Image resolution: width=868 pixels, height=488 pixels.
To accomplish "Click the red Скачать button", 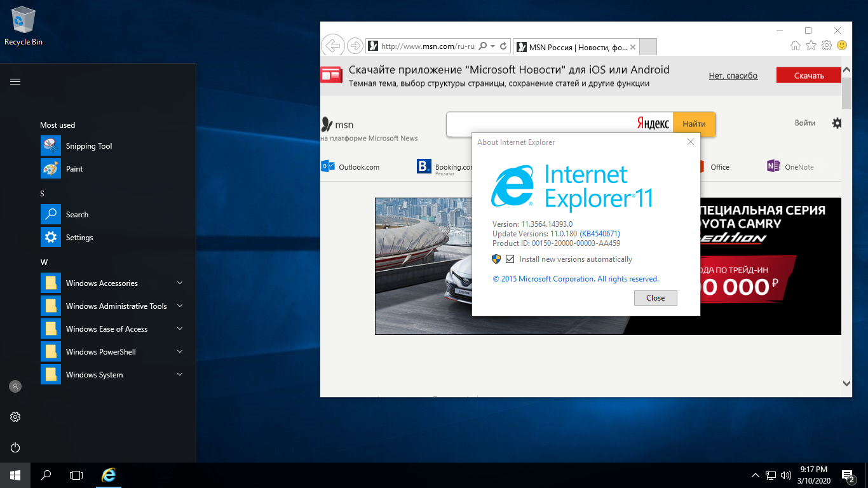I will tap(809, 76).
